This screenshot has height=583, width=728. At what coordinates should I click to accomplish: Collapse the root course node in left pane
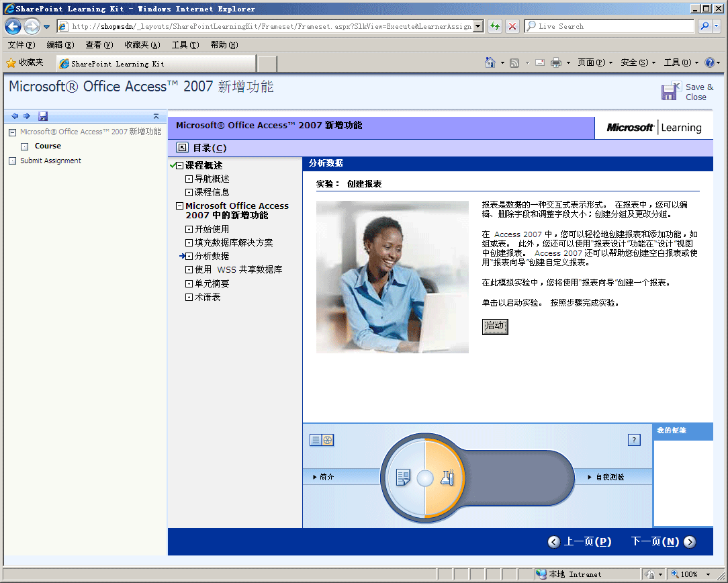click(x=13, y=132)
